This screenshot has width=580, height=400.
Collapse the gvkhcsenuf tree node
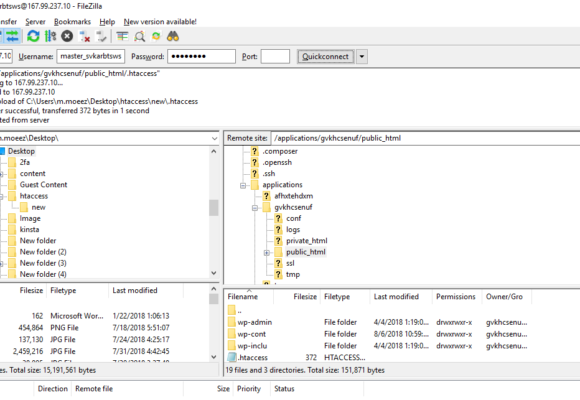point(255,208)
